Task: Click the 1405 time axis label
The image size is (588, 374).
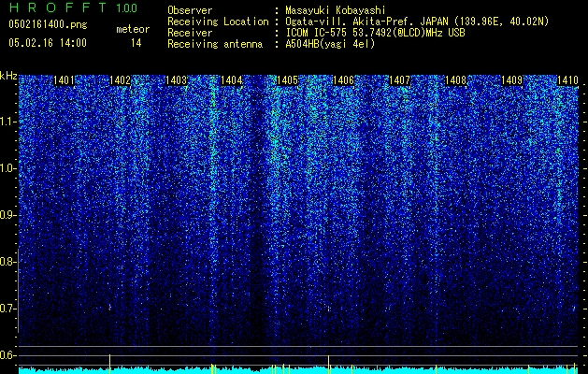Action: point(287,80)
